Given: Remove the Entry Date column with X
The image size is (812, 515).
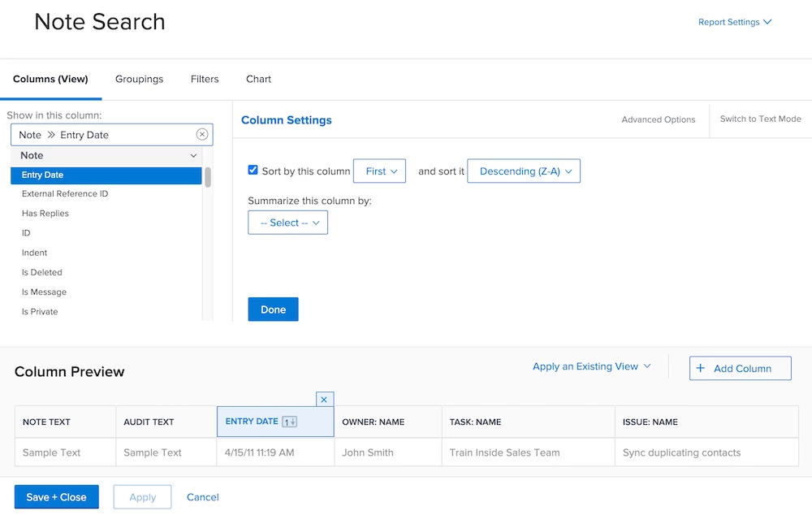Looking at the screenshot, I should coord(324,400).
